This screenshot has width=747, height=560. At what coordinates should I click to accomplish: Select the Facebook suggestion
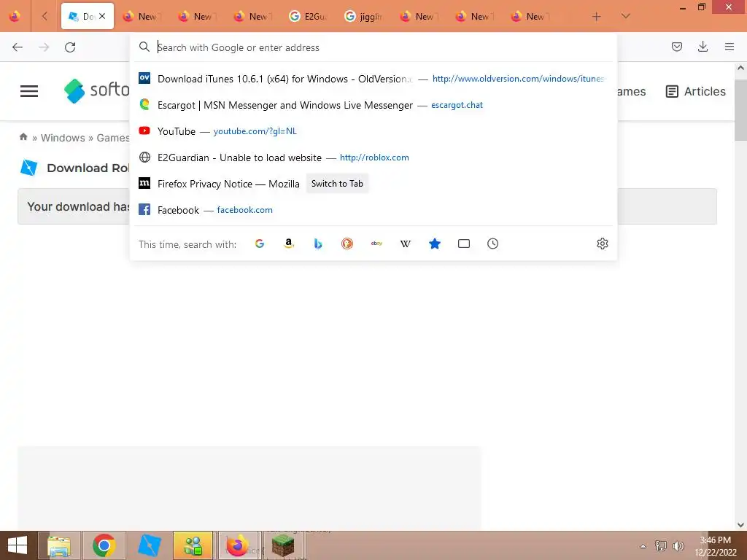coord(373,210)
